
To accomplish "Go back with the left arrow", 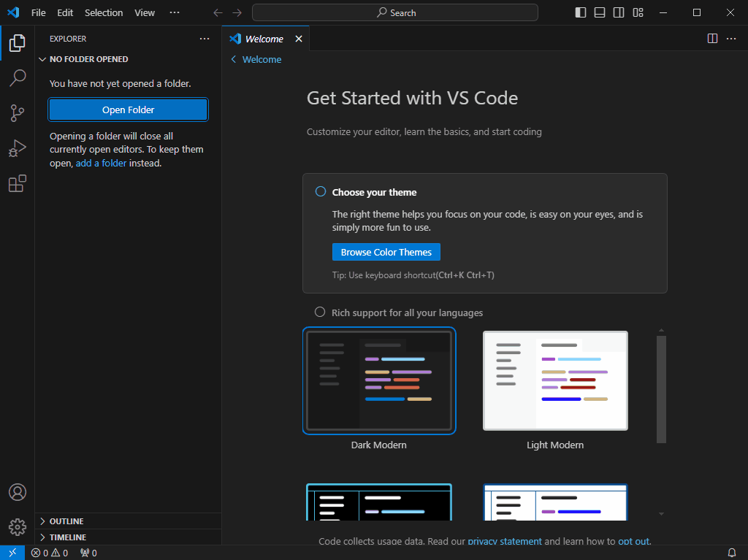I will pyautogui.click(x=218, y=13).
